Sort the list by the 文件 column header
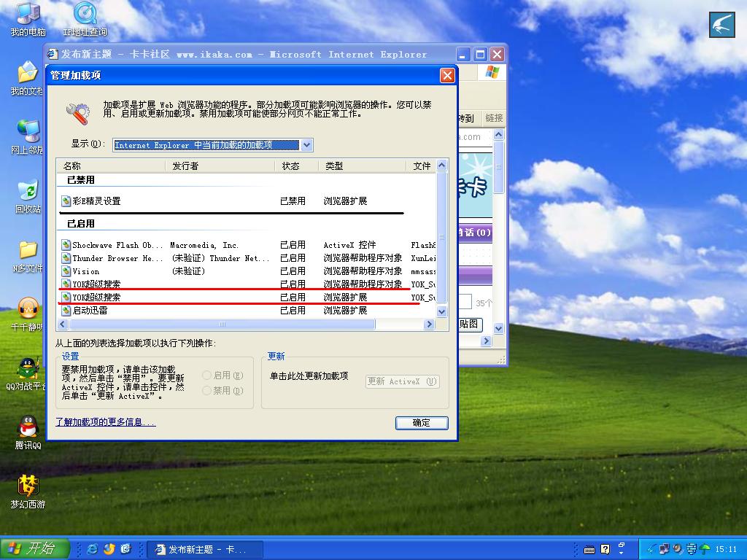Image resolution: width=747 pixels, height=560 pixels. (x=421, y=166)
